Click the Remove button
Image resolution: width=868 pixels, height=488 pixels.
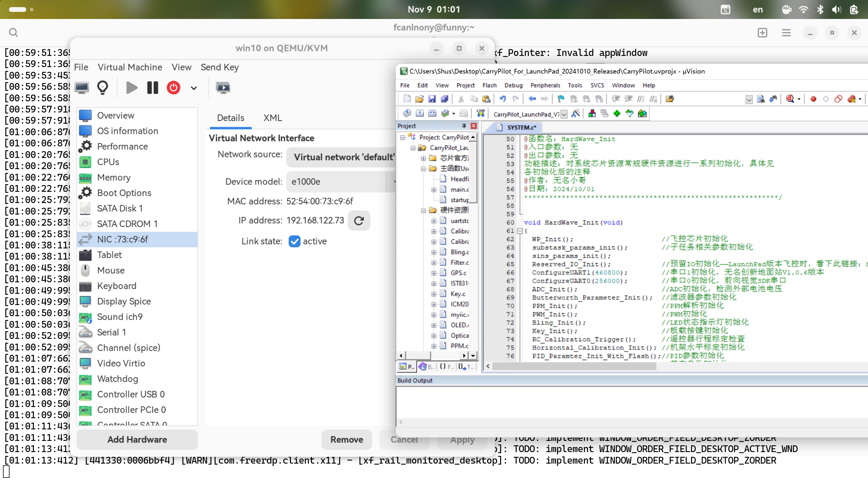347,440
